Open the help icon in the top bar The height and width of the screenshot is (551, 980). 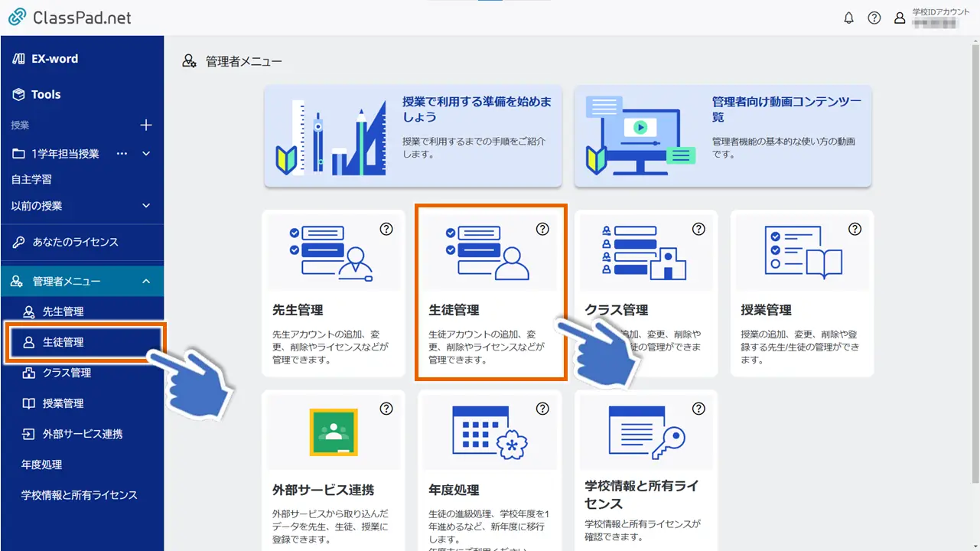click(874, 18)
